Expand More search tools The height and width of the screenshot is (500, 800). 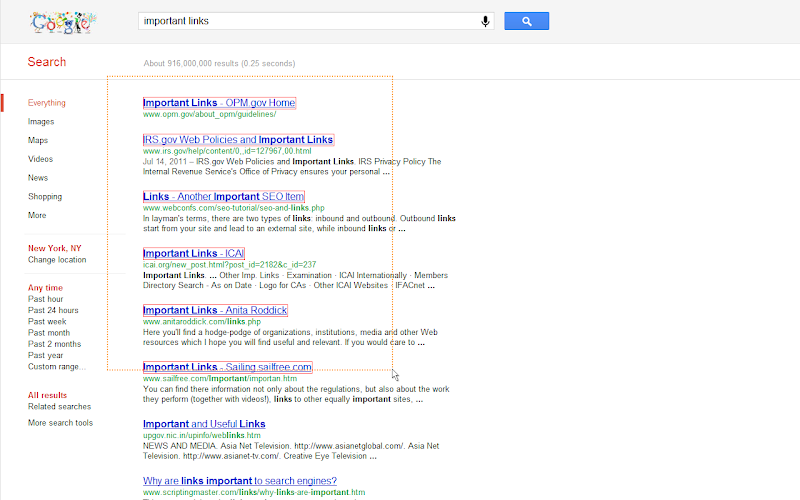click(x=60, y=423)
